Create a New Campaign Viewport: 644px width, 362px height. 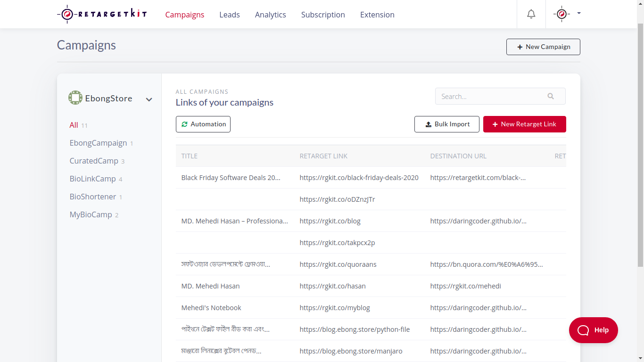(x=543, y=47)
